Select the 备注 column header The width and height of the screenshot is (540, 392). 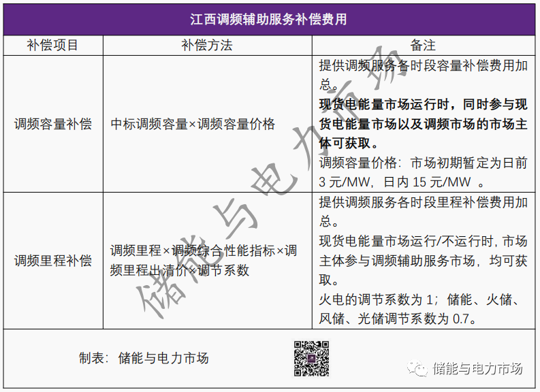click(422, 46)
